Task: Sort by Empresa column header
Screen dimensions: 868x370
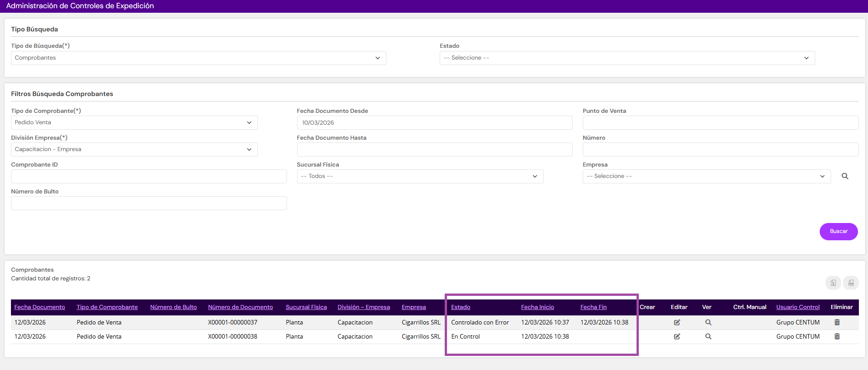Action: tap(414, 307)
